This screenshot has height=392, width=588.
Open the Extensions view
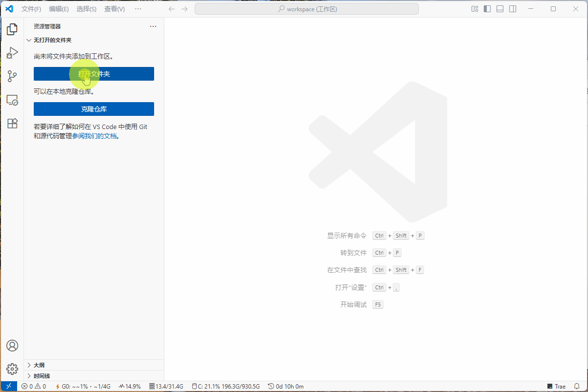pyautogui.click(x=12, y=124)
